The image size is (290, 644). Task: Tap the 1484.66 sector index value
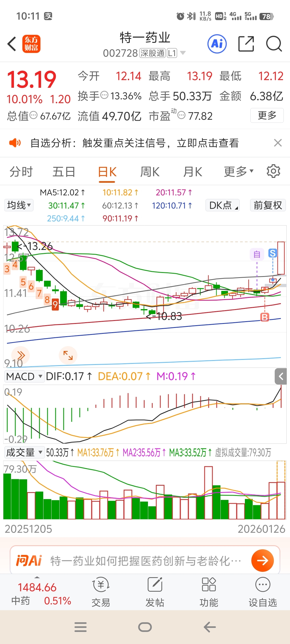37,587
